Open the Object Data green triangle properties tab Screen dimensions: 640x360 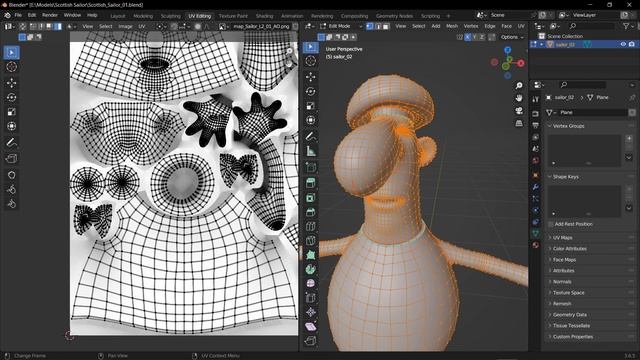(x=536, y=233)
